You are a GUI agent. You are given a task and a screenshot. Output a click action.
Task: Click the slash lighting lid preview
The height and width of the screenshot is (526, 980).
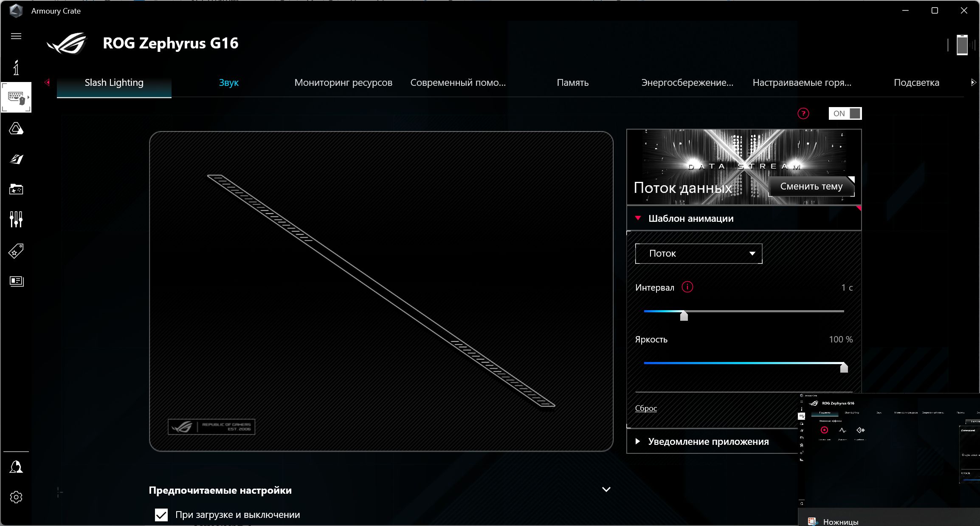pos(381,291)
